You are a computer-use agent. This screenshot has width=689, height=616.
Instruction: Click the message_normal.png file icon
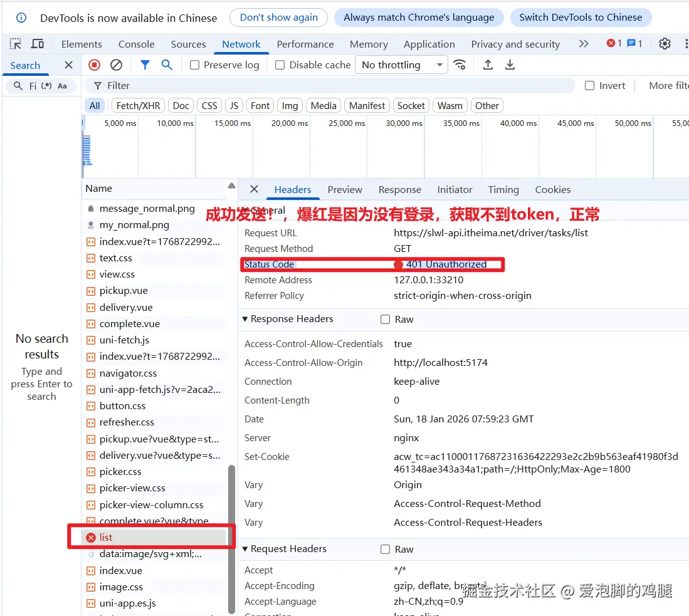90,209
